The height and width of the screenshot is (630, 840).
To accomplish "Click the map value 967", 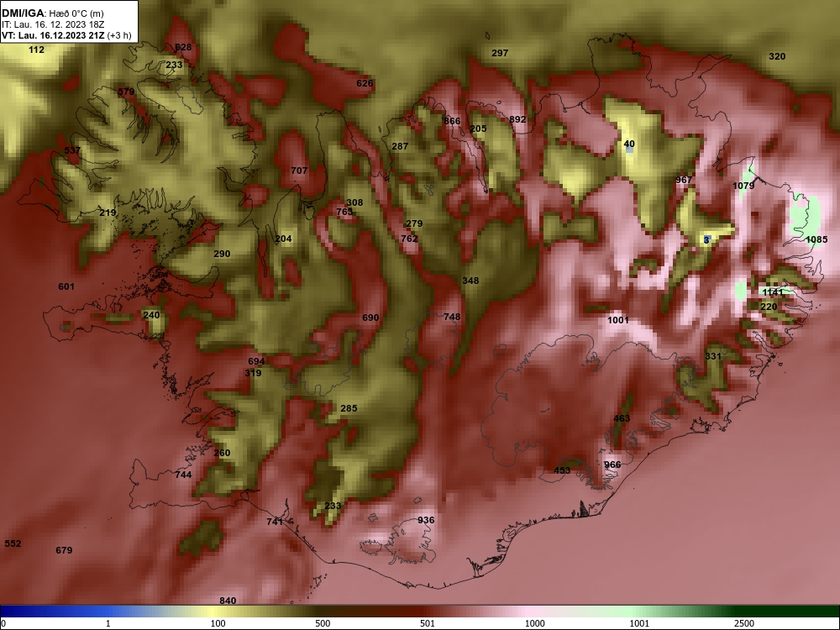I will click(684, 180).
